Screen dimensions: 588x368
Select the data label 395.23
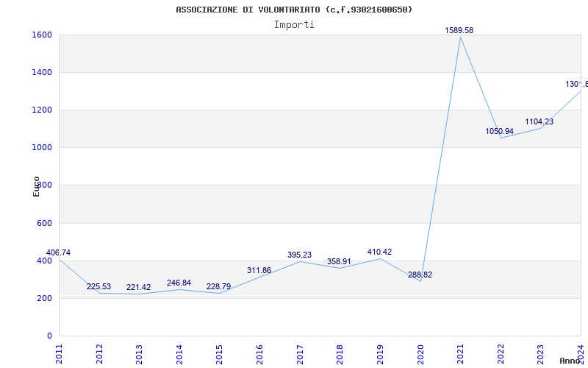click(x=299, y=255)
